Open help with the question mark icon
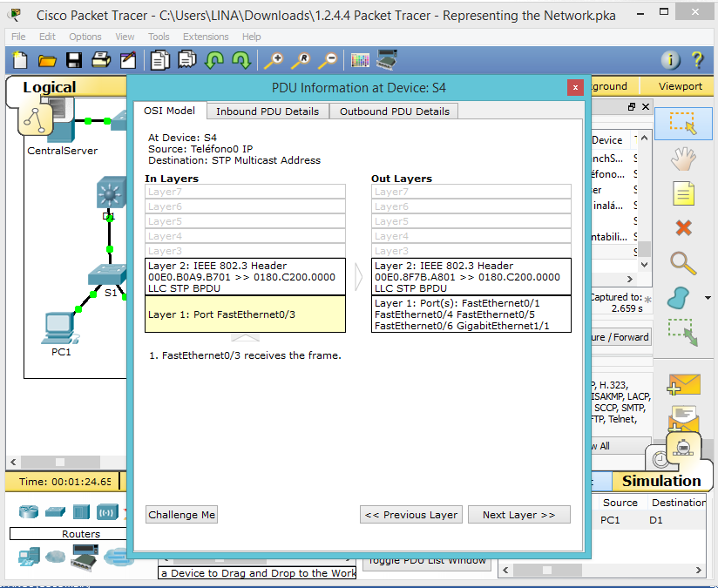This screenshot has width=718, height=588. [x=697, y=60]
